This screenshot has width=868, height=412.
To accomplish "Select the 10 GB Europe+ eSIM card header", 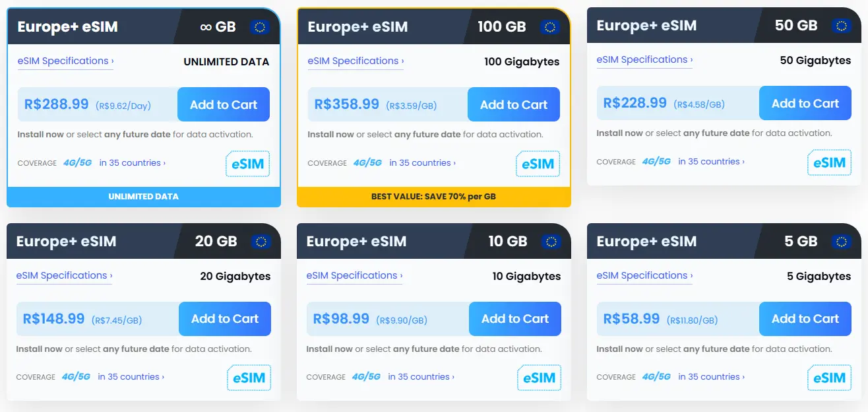I will tap(433, 242).
